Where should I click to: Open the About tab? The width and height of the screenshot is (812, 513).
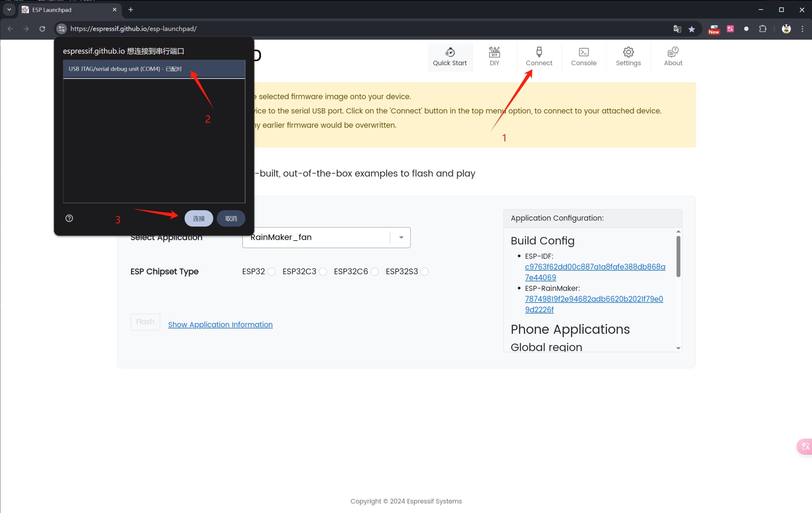(x=673, y=57)
